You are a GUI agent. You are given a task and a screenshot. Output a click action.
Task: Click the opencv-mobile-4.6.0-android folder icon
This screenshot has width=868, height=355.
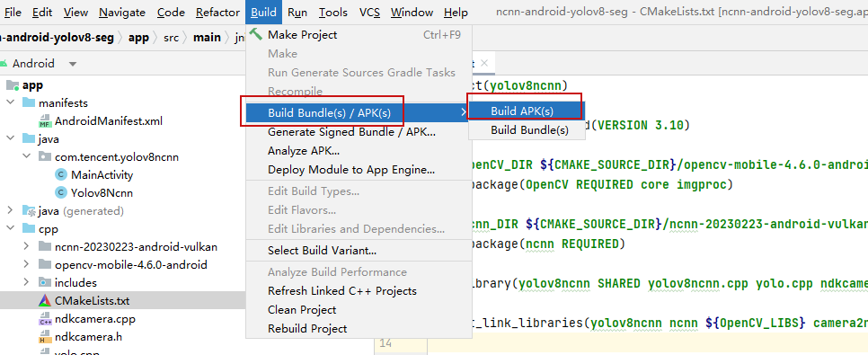pyautogui.click(x=45, y=265)
